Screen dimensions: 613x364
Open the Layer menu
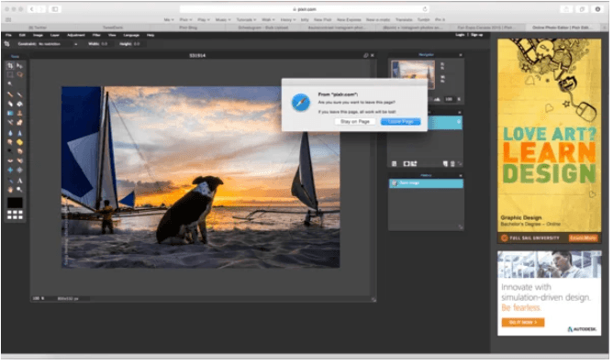tap(55, 35)
